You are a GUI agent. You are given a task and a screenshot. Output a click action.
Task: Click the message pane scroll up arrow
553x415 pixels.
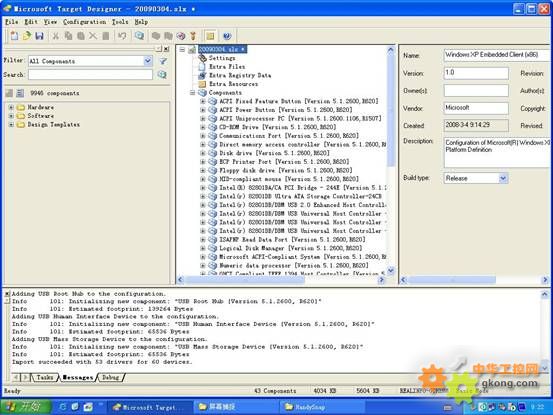(x=545, y=294)
